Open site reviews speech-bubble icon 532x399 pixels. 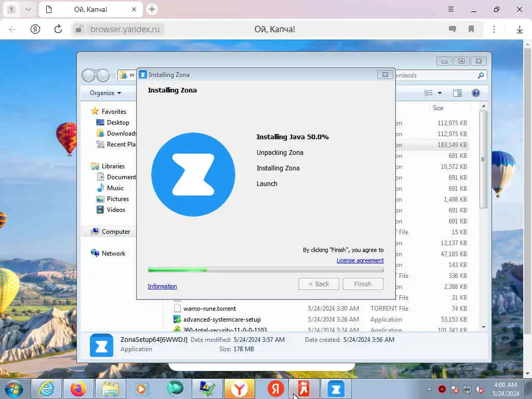click(453, 29)
